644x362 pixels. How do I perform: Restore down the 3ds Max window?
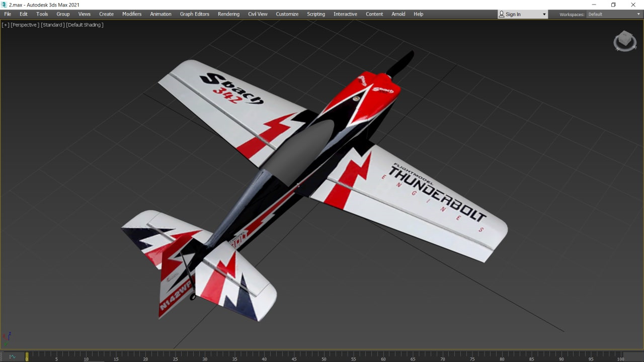pyautogui.click(x=613, y=5)
